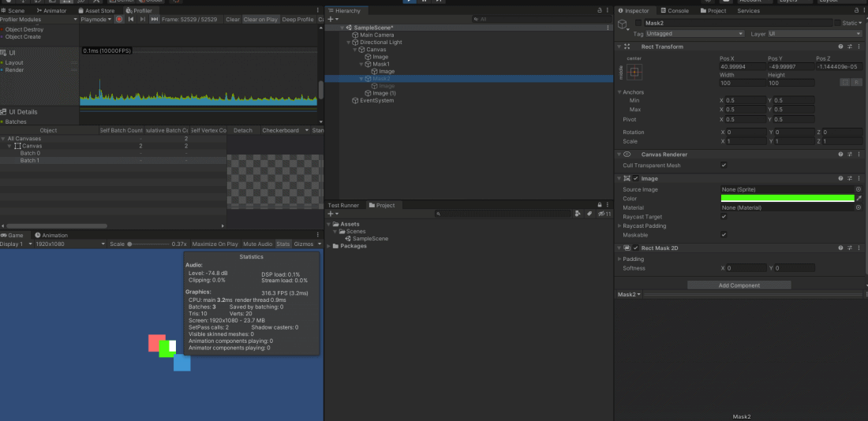This screenshot has height=421, width=868.
Task: Toggle hidden packages visibility icon in Project
Action: (603, 214)
